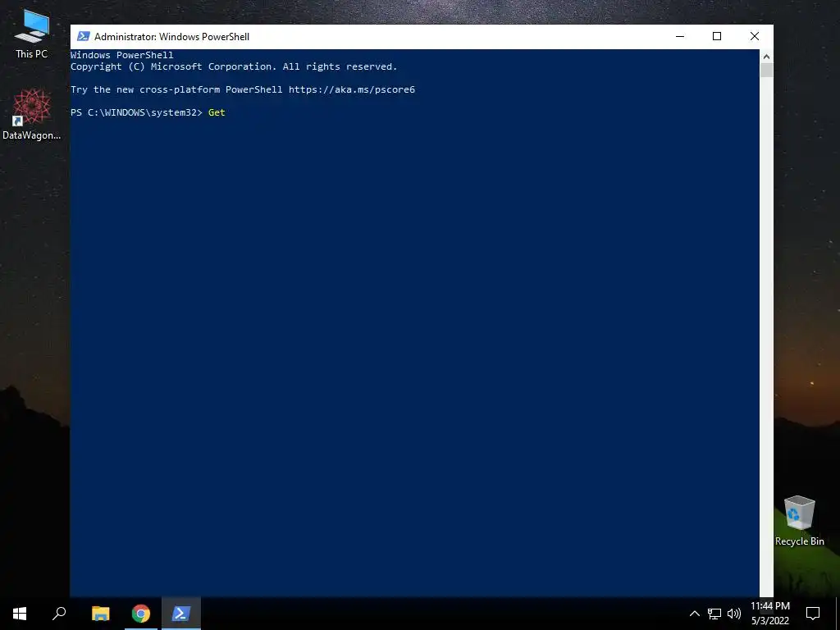This screenshot has width=840, height=630.
Task: Open the notification action center icon
Action: click(x=813, y=614)
